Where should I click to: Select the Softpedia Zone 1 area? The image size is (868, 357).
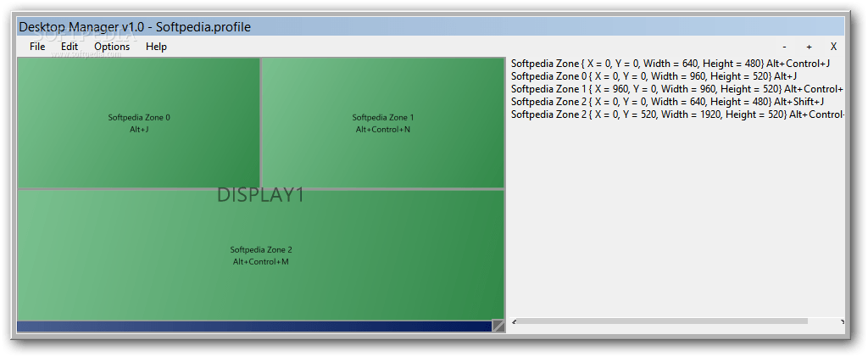coord(382,123)
